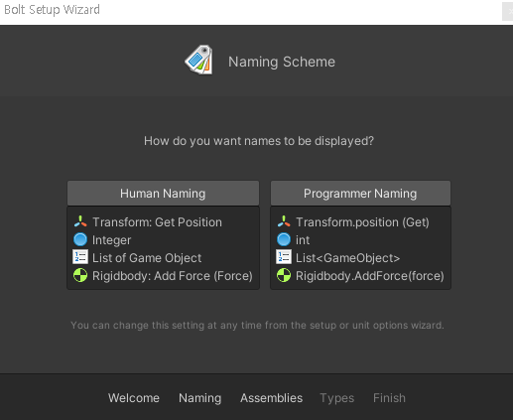Go to the Welcome step
513x420 pixels.
pos(134,398)
